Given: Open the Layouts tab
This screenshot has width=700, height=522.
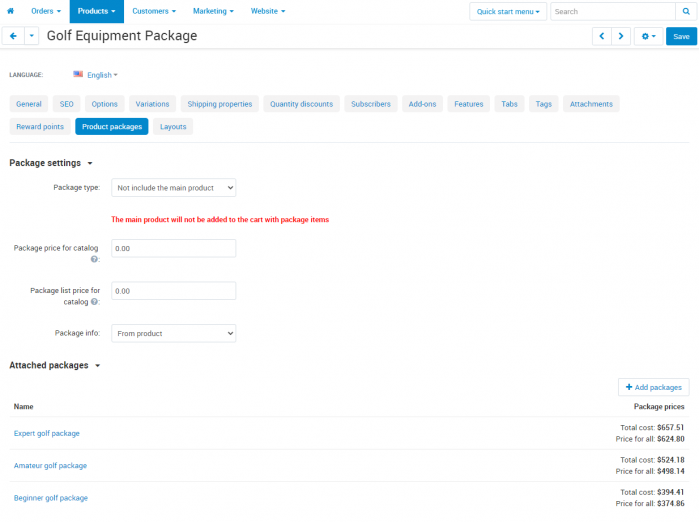Looking at the screenshot, I should [x=173, y=127].
